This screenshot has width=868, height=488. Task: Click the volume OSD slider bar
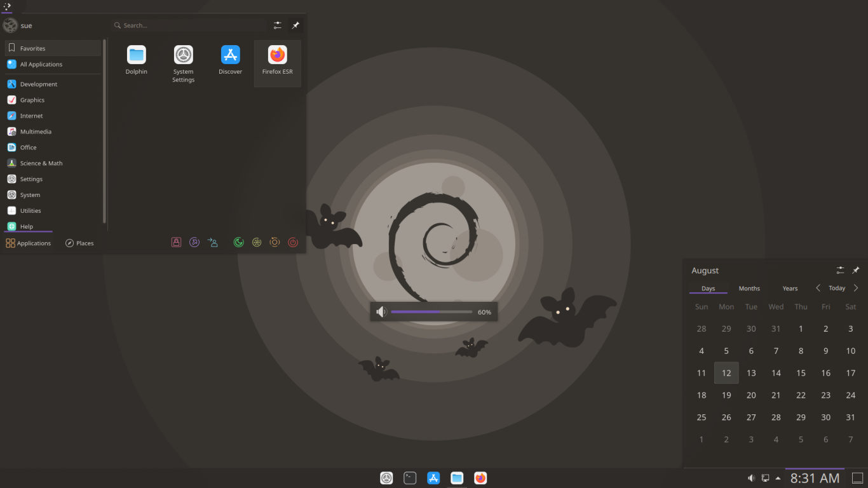(431, 312)
